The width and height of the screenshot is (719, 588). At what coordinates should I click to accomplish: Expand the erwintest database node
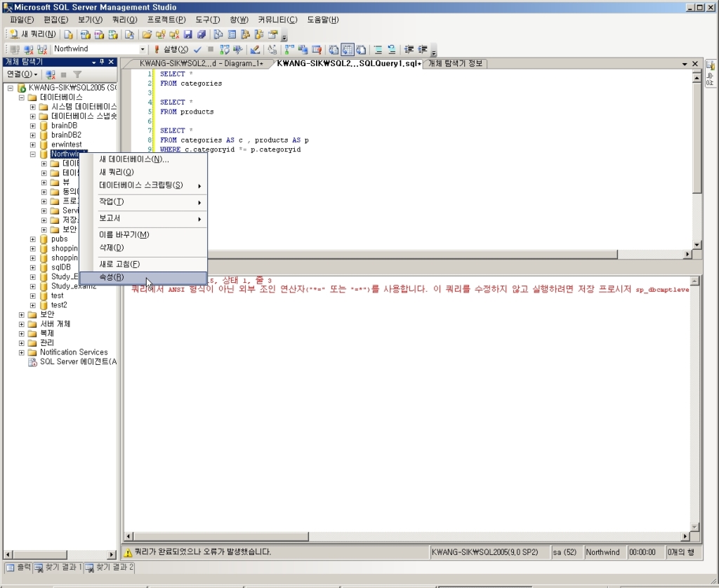pos(32,145)
